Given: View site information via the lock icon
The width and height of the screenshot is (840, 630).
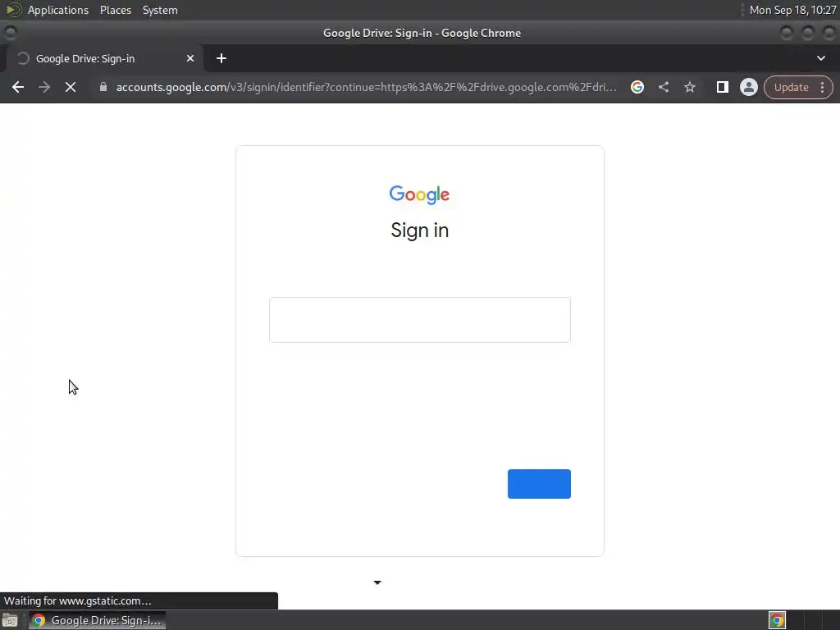Looking at the screenshot, I should (103, 87).
